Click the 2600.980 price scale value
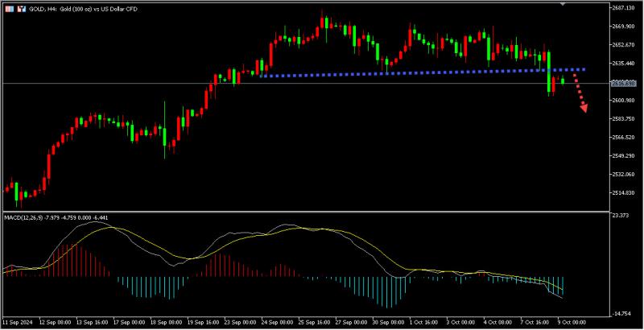The image size is (644, 330). point(623,100)
